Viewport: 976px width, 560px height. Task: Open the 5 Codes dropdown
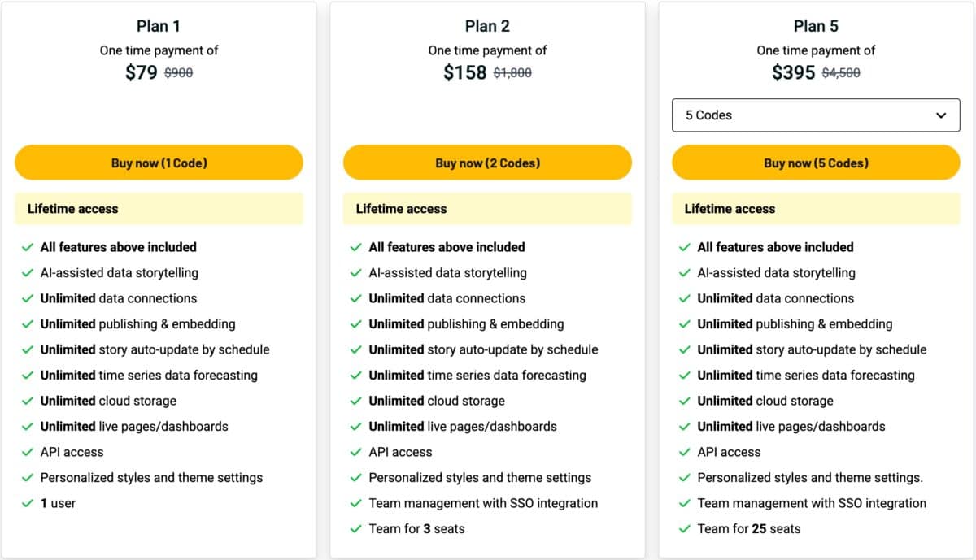[816, 115]
